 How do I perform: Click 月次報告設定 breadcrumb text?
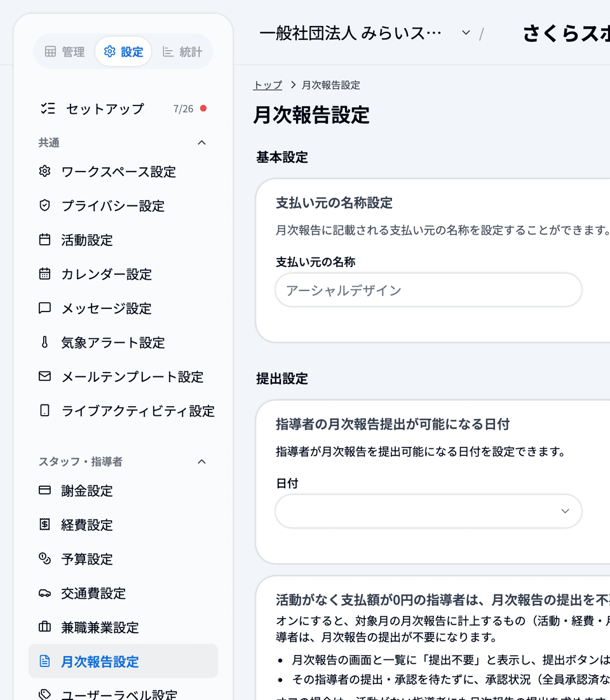point(331,85)
